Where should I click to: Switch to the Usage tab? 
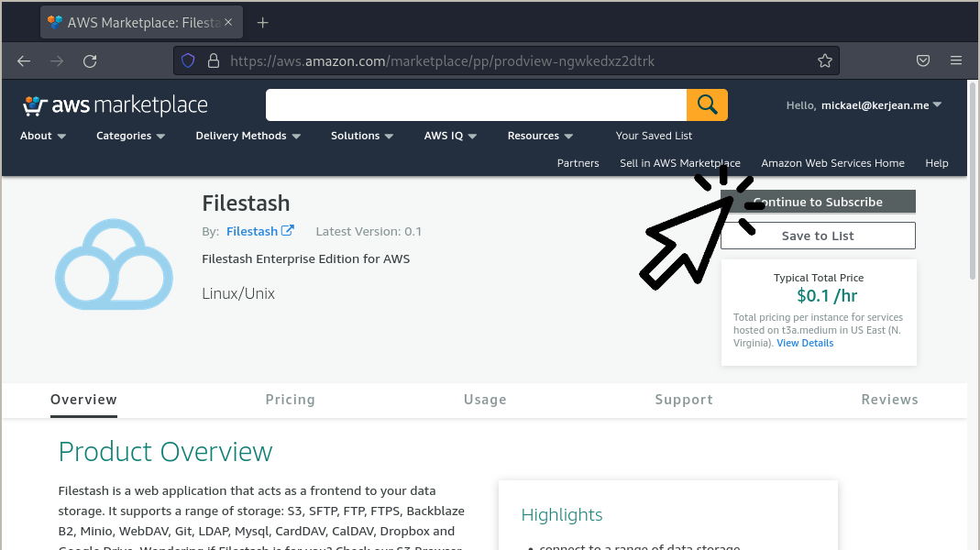(485, 400)
